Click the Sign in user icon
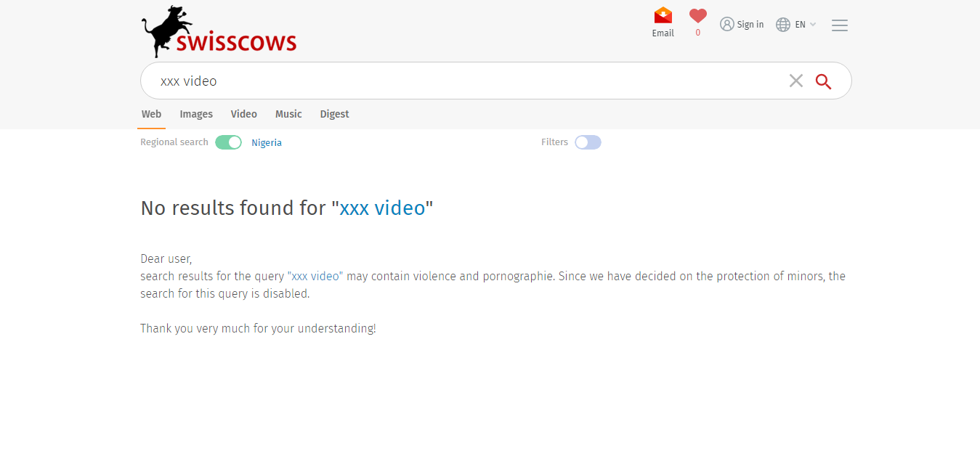 click(x=727, y=24)
